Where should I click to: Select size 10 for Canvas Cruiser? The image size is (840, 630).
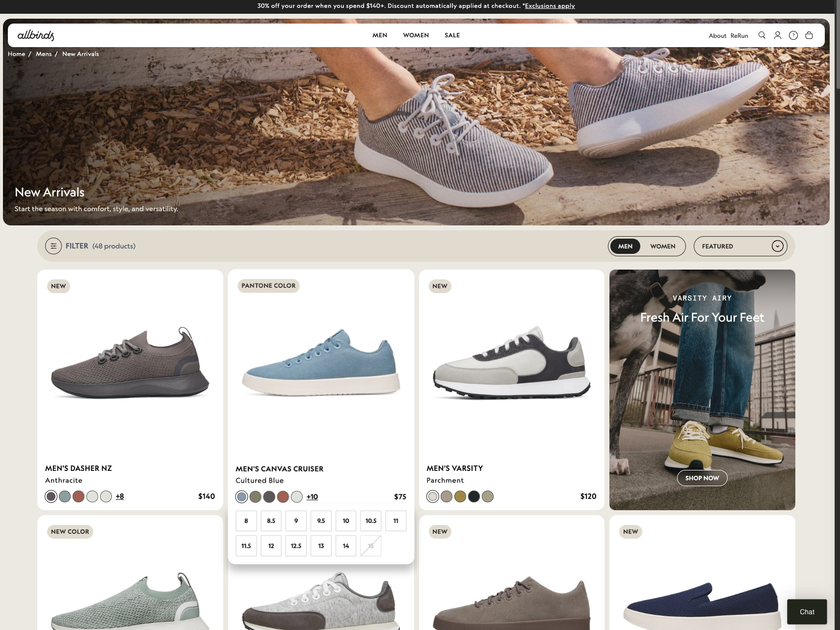click(346, 521)
